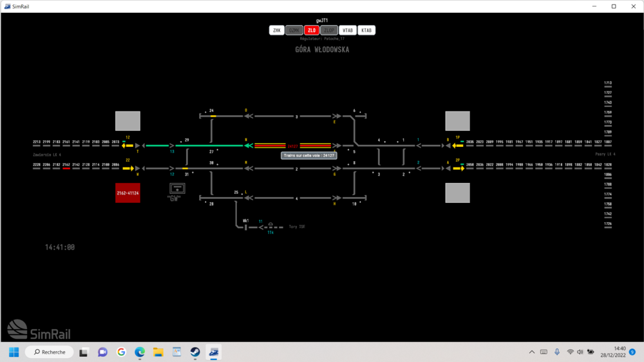Screen dimensions: 644x362
Task: Click yellow direction arrow labeled 1P
Action: click(458, 146)
